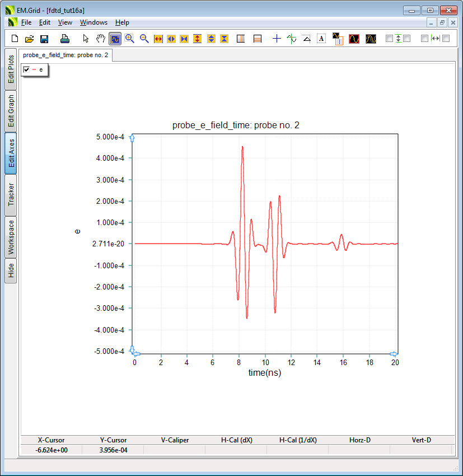
Task: Open the Windows menu
Action: coord(93,22)
